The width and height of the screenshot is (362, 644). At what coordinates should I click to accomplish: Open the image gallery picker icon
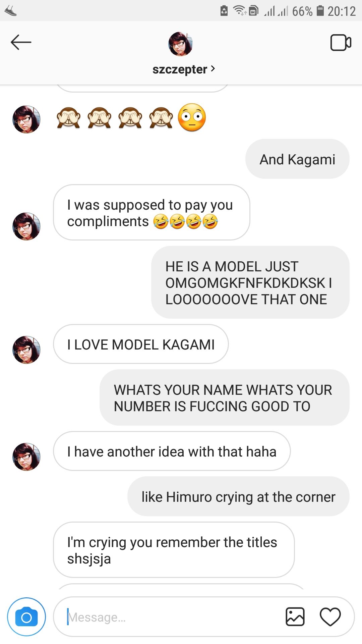pyautogui.click(x=295, y=617)
